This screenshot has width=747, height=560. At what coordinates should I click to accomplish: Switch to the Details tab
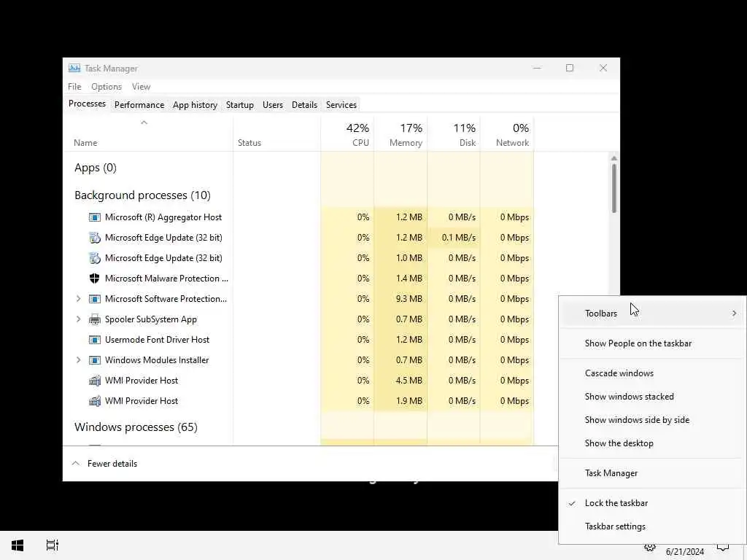coord(304,105)
